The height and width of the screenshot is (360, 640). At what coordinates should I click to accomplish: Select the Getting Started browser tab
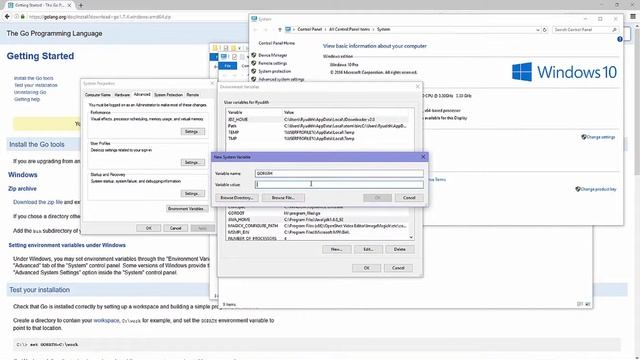pos(40,5)
